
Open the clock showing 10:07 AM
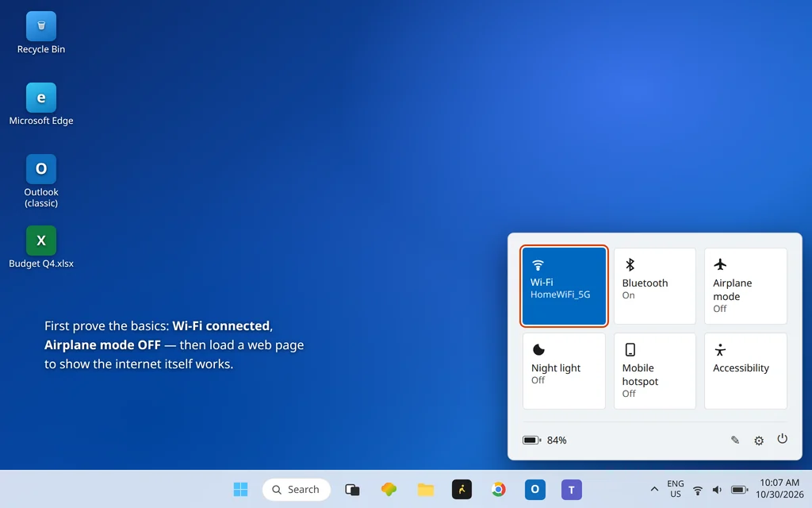(779, 489)
